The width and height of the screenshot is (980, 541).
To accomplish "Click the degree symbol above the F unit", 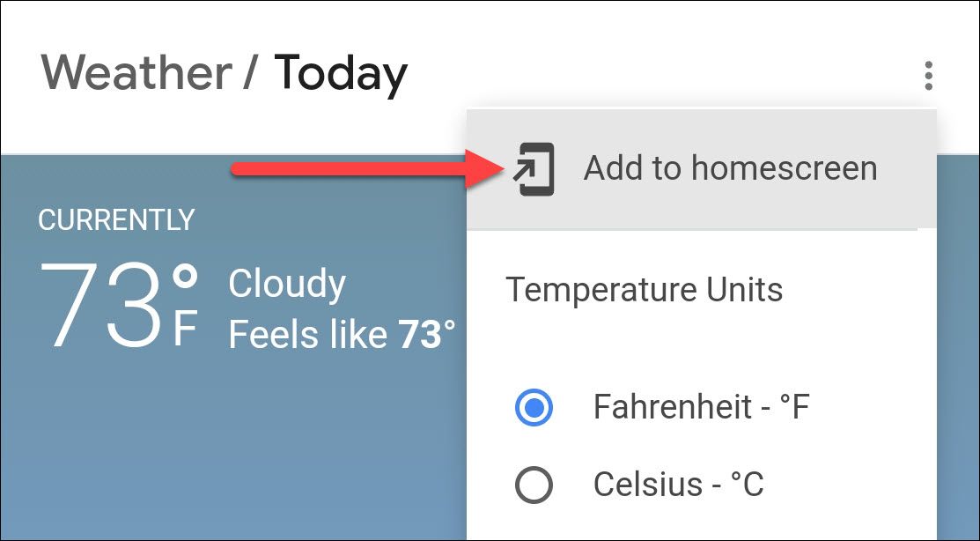I will tap(185, 279).
